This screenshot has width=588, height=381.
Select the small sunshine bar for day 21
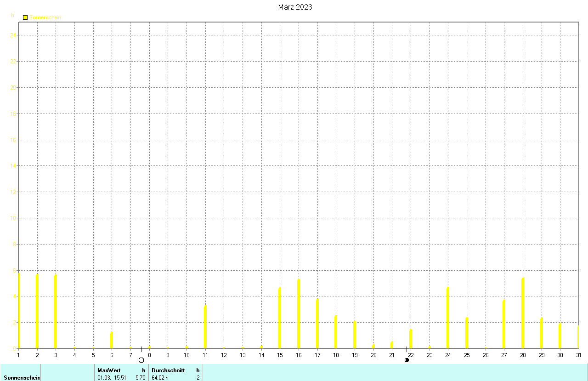tap(392, 345)
